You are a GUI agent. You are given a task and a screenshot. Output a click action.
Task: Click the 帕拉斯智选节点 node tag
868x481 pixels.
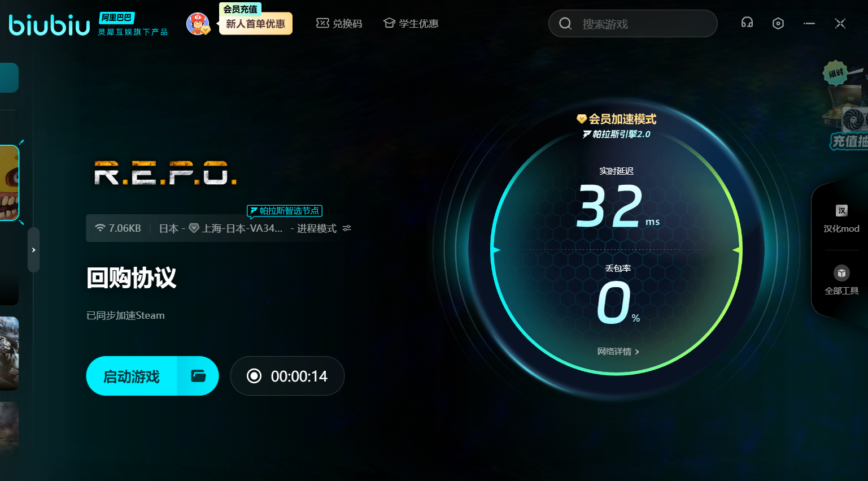285,211
